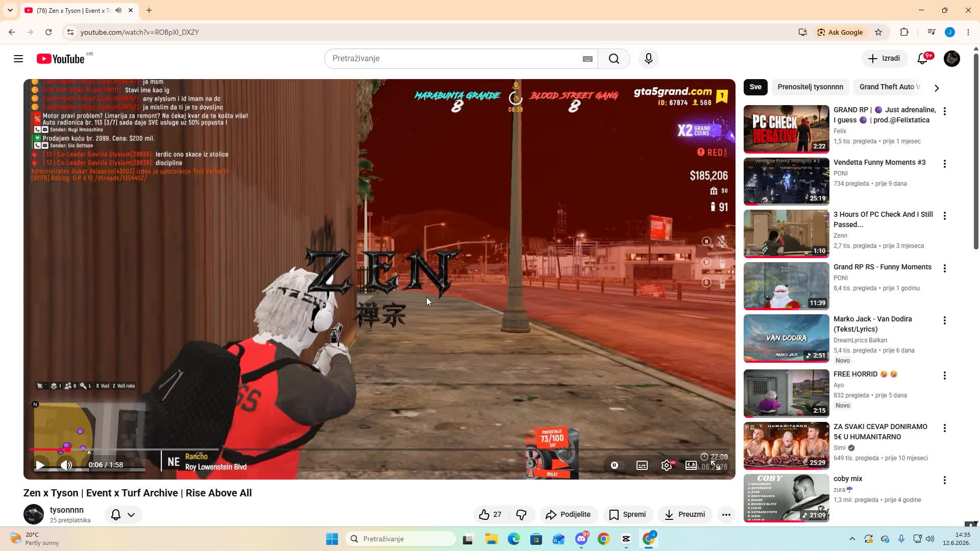
Task: Open the CapCut taskbar icon
Action: [626, 539]
